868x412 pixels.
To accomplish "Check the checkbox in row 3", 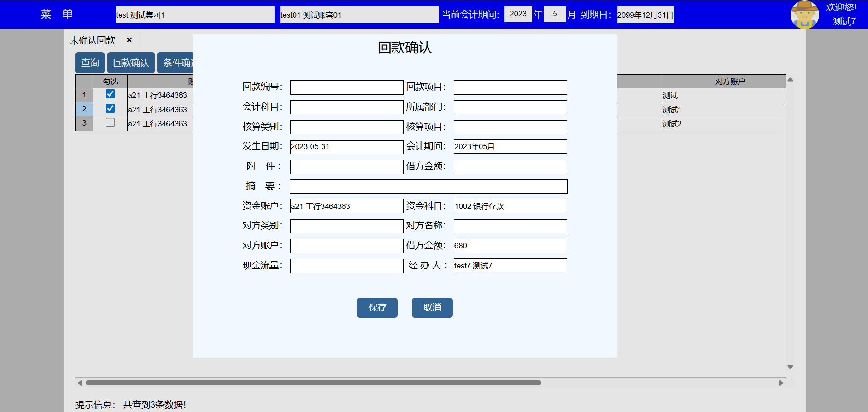I will 110,123.
